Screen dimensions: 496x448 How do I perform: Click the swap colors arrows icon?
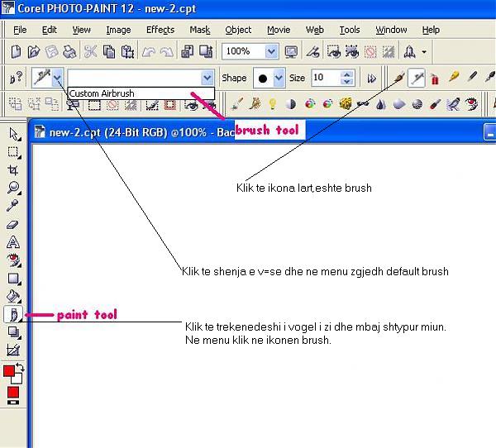pyautogui.click(x=20, y=367)
